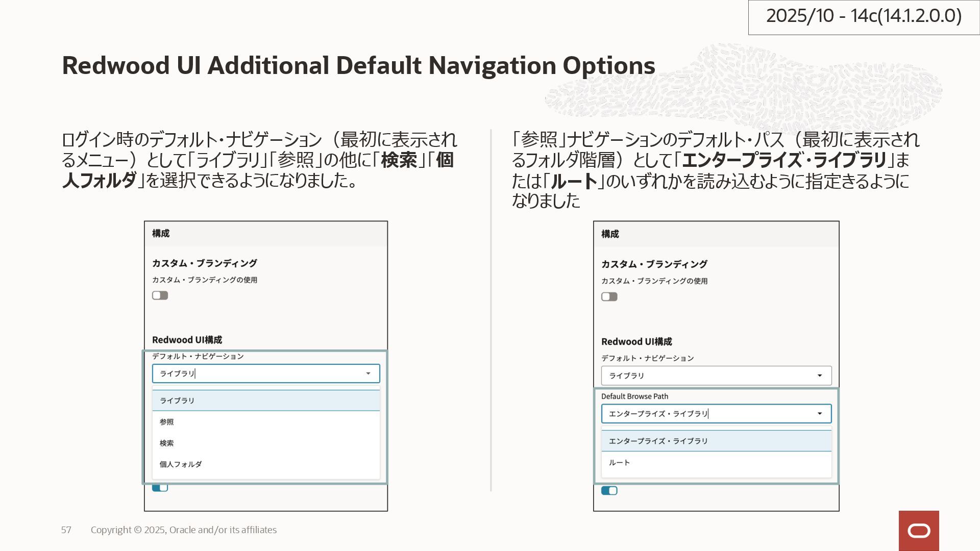980x551 pixels.
Task: Choose 個人フォルダ option in dropdown list
Action: click(181, 464)
